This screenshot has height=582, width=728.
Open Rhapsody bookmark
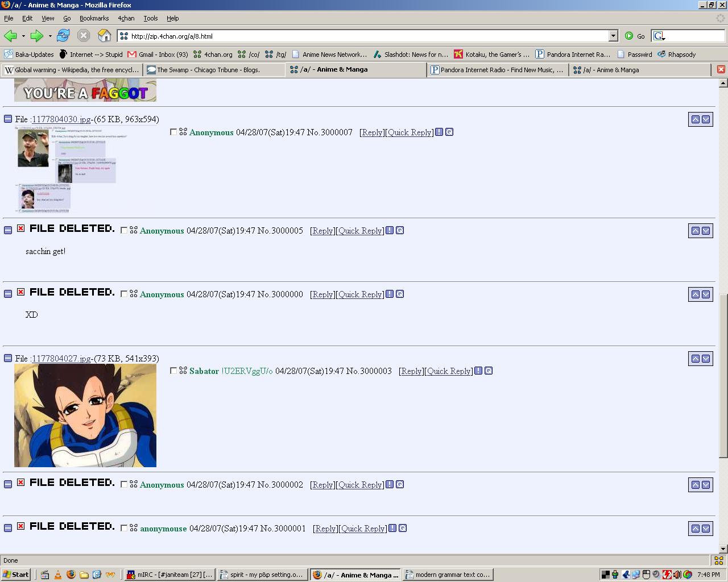coord(677,55)
